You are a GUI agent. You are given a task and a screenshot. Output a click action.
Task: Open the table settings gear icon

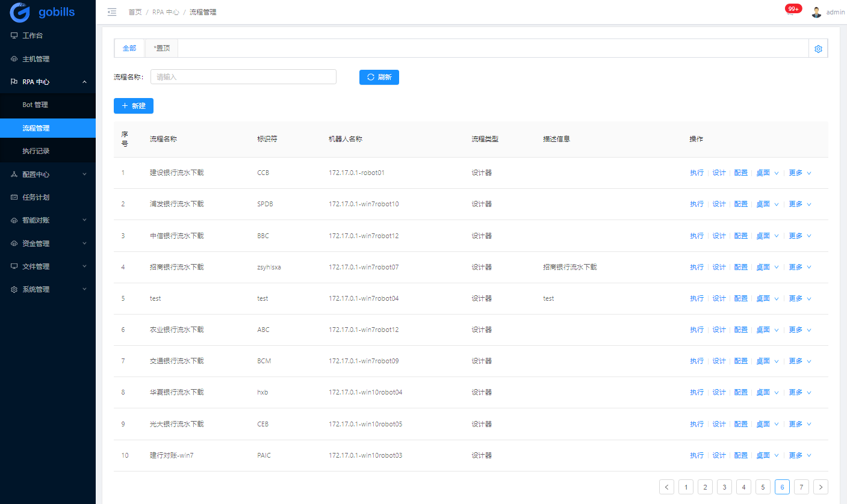pyautogui.click(x=818, y=49)
